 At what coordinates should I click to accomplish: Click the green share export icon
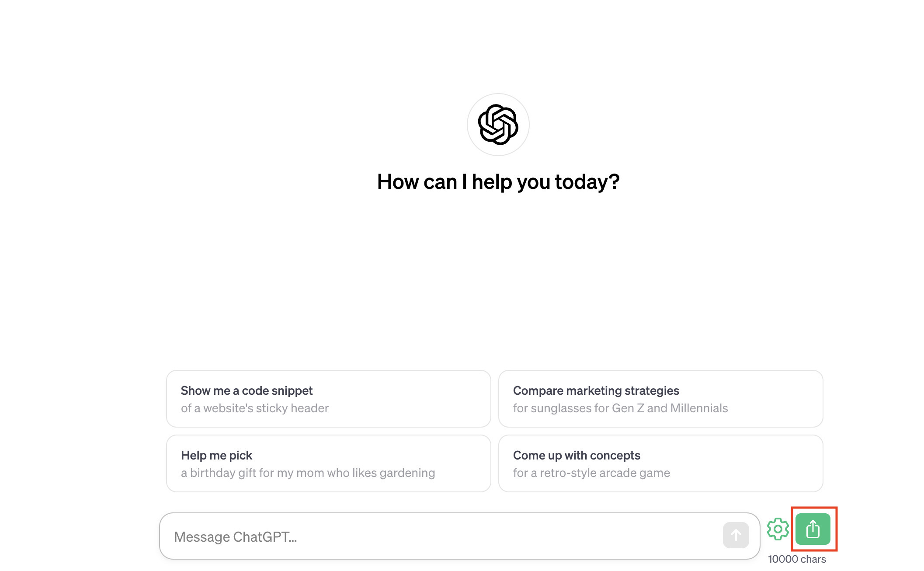pyautogui.click(x=813, y=529)
